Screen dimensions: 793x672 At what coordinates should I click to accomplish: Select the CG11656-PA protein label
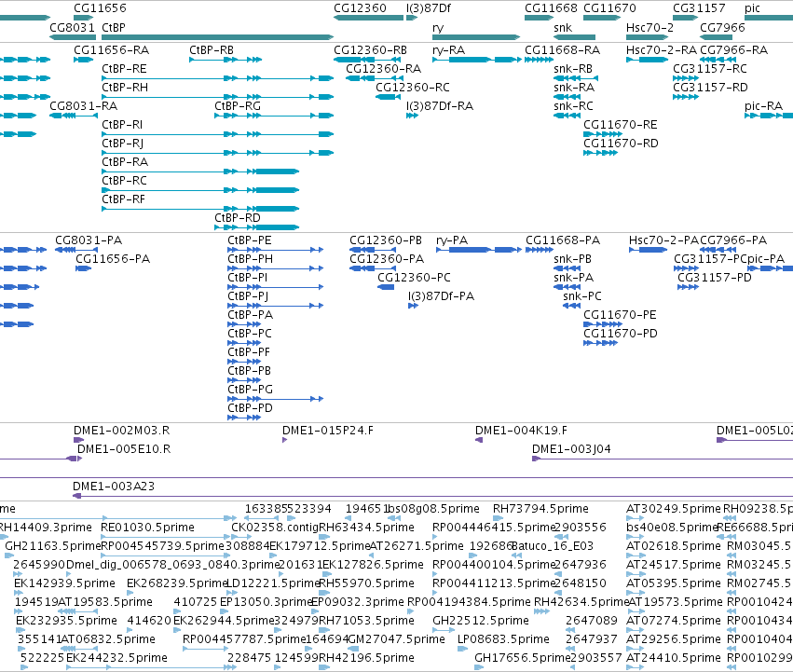tap(114, 259)
